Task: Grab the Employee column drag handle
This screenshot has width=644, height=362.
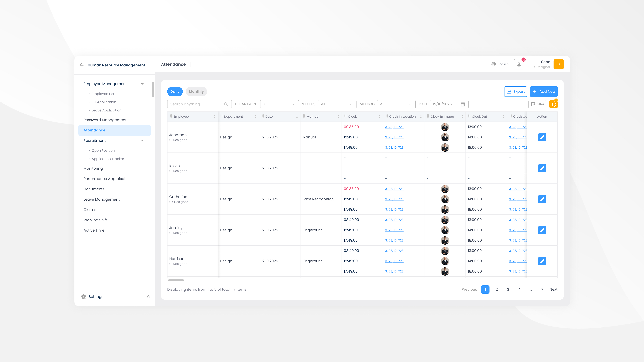Action: click(171, 117)
